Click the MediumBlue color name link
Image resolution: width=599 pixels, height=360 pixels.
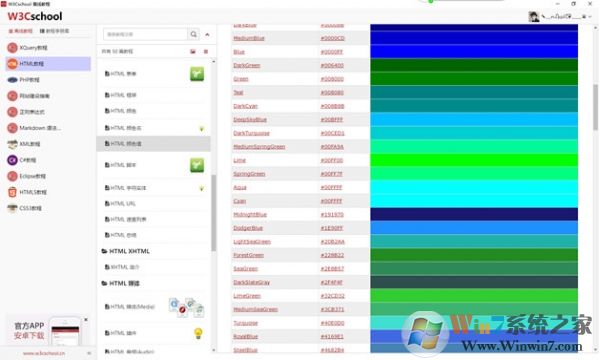pyautogui.click(x=249, y=38)
